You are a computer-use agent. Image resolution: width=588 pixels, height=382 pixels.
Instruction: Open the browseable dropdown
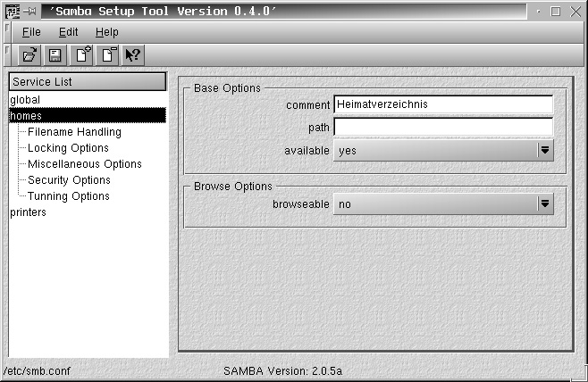click(x=545, y=204)
